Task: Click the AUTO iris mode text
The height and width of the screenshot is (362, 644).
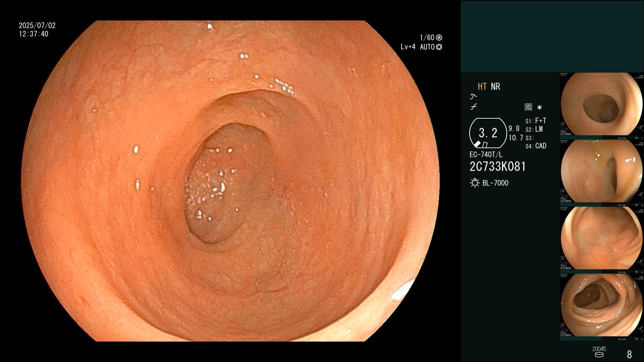Action: [427, 47]
